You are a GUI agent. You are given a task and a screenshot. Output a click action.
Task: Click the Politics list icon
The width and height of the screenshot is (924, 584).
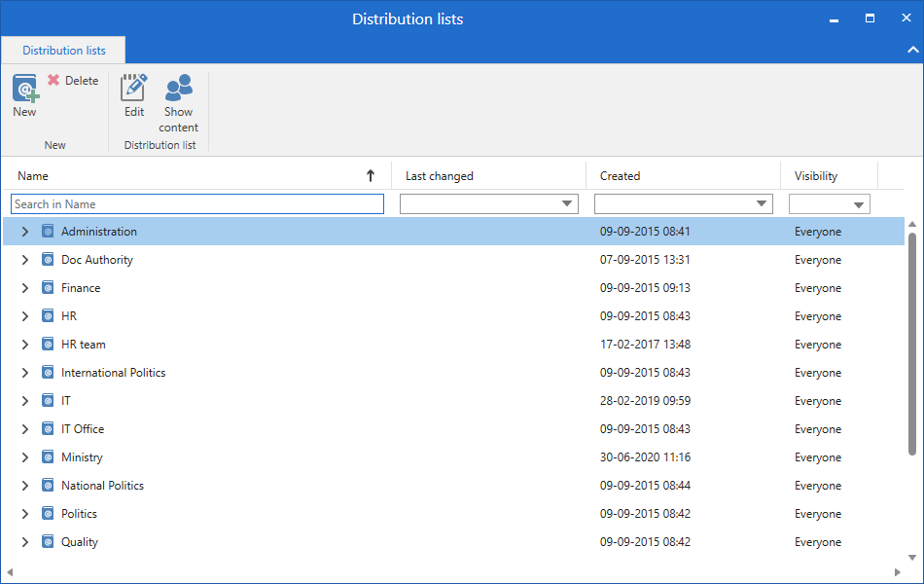click(x=49, y=513)
